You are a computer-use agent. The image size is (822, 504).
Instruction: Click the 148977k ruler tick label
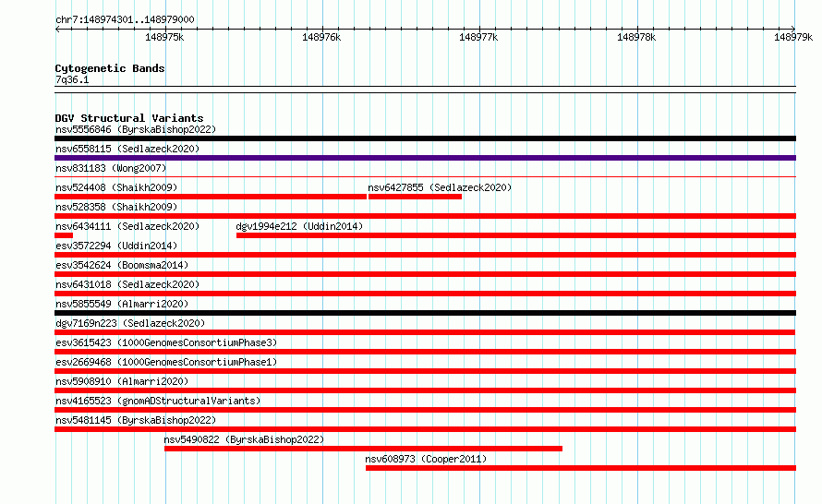[478, 37]
